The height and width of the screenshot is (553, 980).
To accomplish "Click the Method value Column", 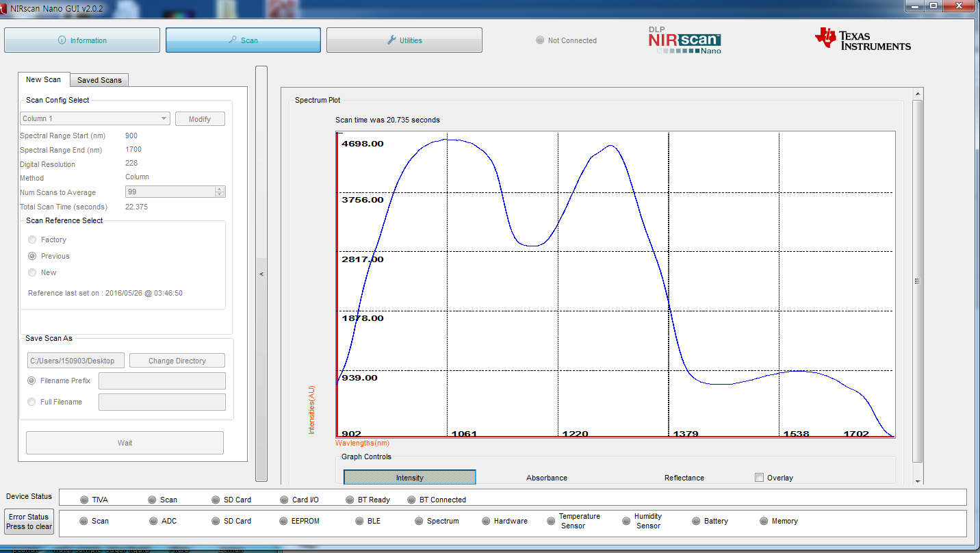I will (x=137, y=177).
